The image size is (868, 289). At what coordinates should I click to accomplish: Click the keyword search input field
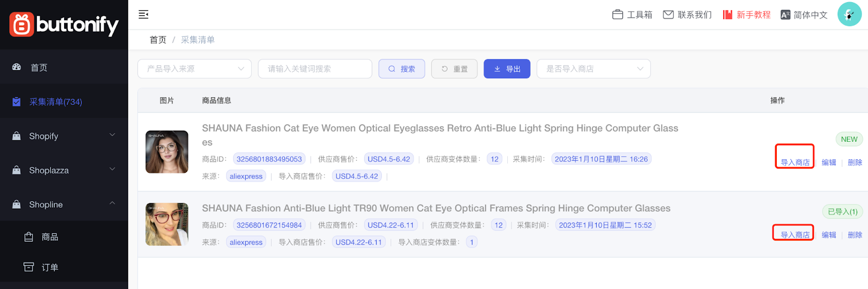coord(315,69)
